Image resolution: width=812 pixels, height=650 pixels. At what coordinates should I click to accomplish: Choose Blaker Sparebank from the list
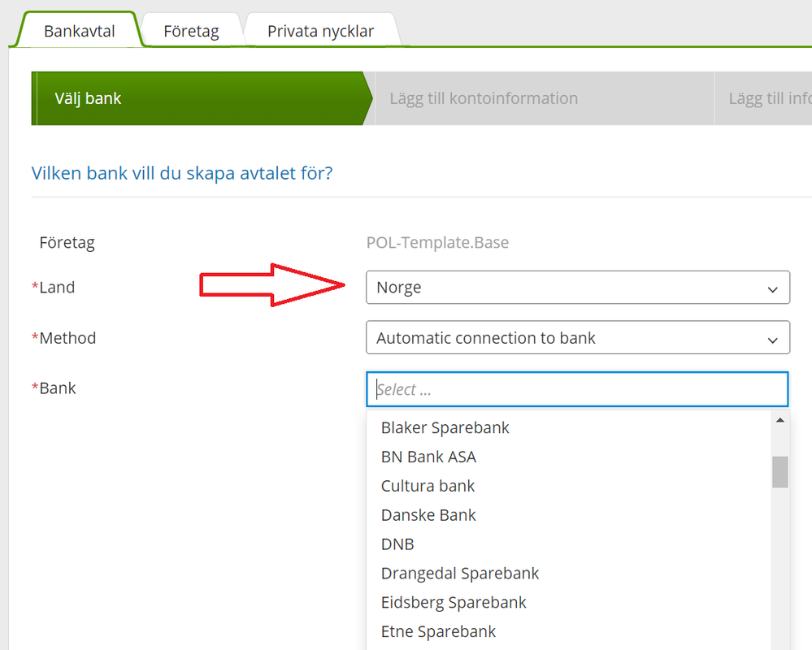(x=445, y=427)
